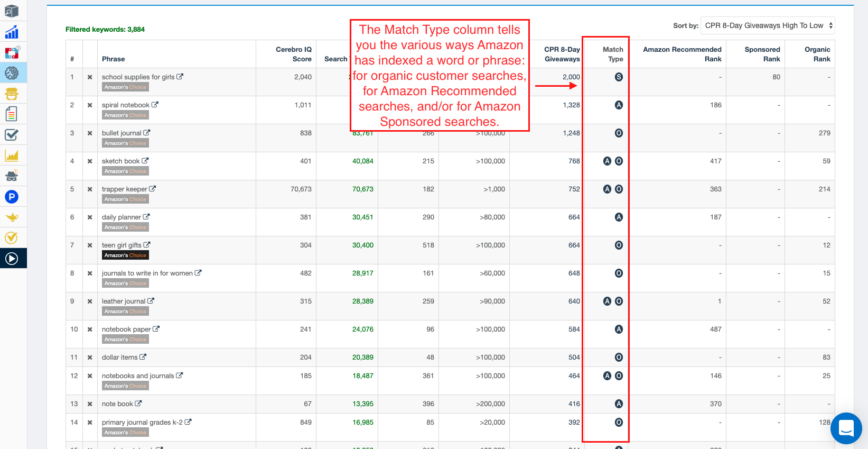The height and width of the screenshot is (449, 868).
Task: Sort by CPR 8-Day Giveaways column header
Action: 562,54
